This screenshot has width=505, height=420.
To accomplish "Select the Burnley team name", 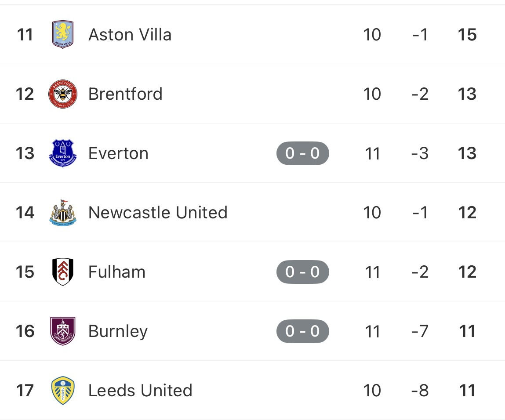I will [x=118, y=331].
